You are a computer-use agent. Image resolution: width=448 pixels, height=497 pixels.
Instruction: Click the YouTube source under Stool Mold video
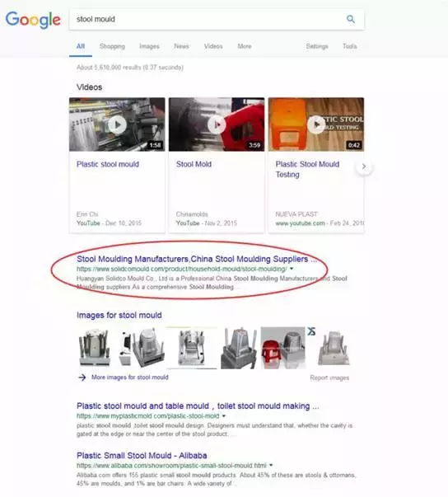[x=188, y=223]
